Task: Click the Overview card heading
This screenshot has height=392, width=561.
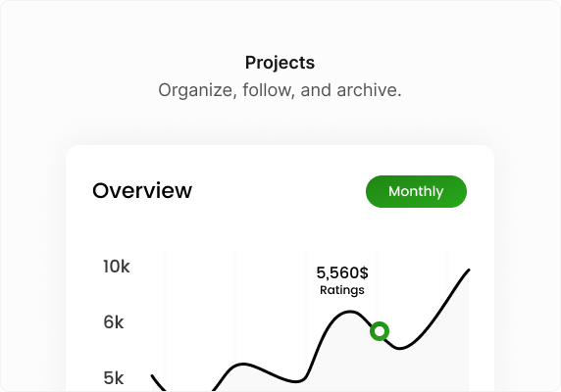Action: 142,191
